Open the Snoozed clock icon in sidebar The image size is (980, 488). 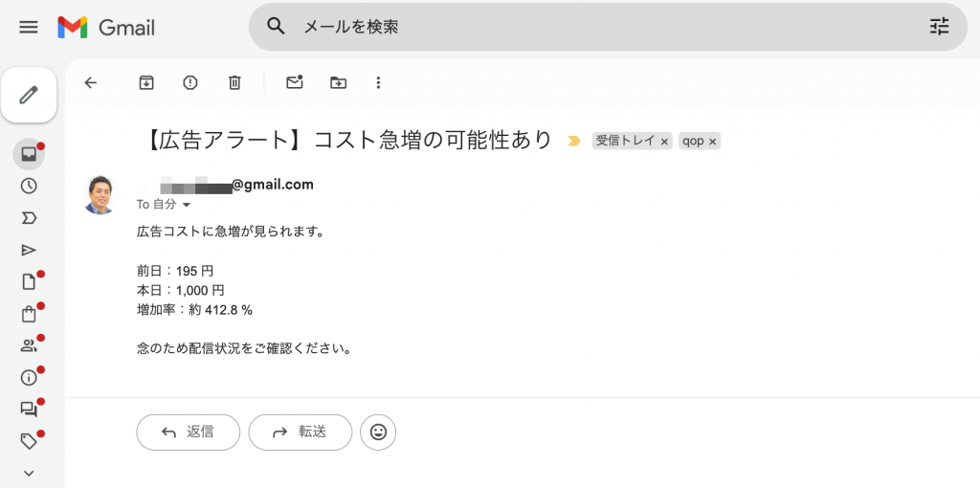coord(29,186)
